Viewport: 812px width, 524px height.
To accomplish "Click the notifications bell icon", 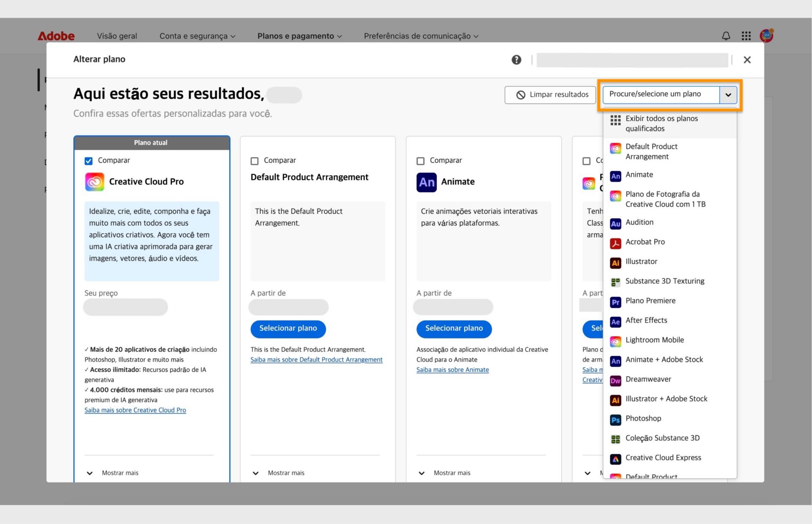I will tap(726, 36).
